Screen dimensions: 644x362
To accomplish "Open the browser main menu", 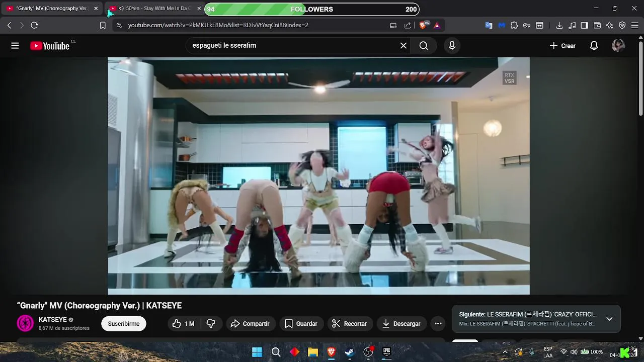I will (x=635, y=25).
